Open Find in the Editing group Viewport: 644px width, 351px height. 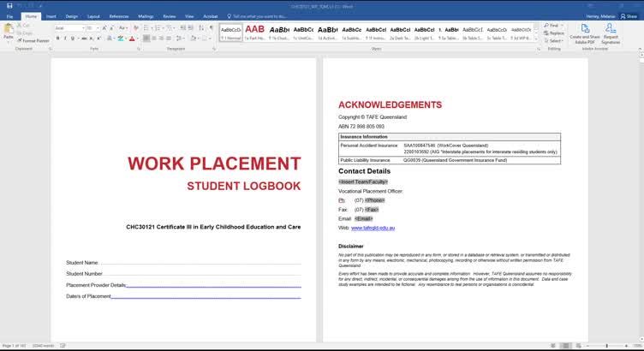pyautogui.click(x=554, y=26)
